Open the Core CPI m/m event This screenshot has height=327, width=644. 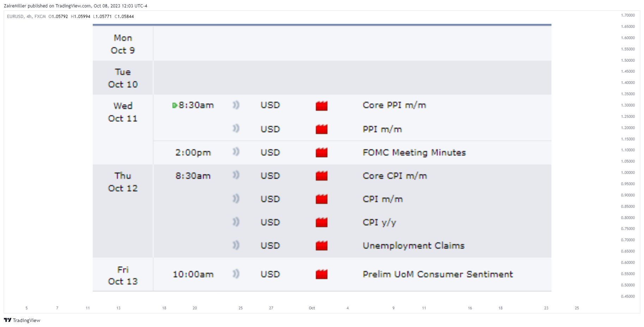coord(395,176)
